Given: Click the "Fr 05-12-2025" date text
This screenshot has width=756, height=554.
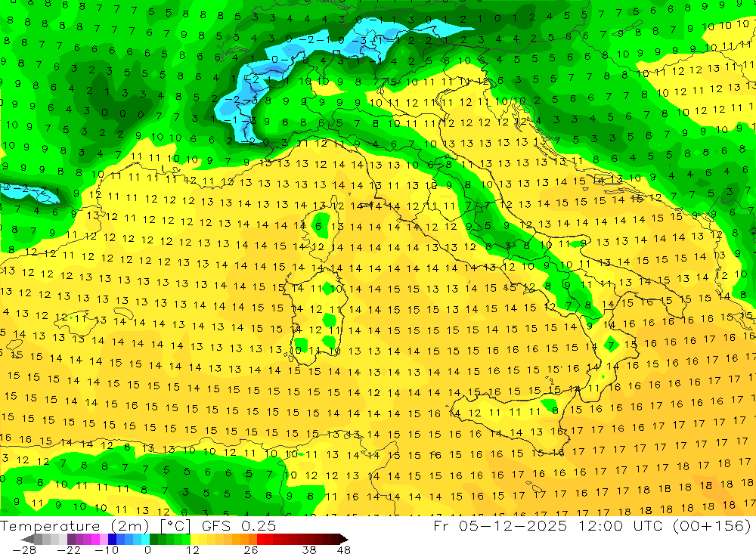Looking at the screenshot, I should (x=500, y=525).
